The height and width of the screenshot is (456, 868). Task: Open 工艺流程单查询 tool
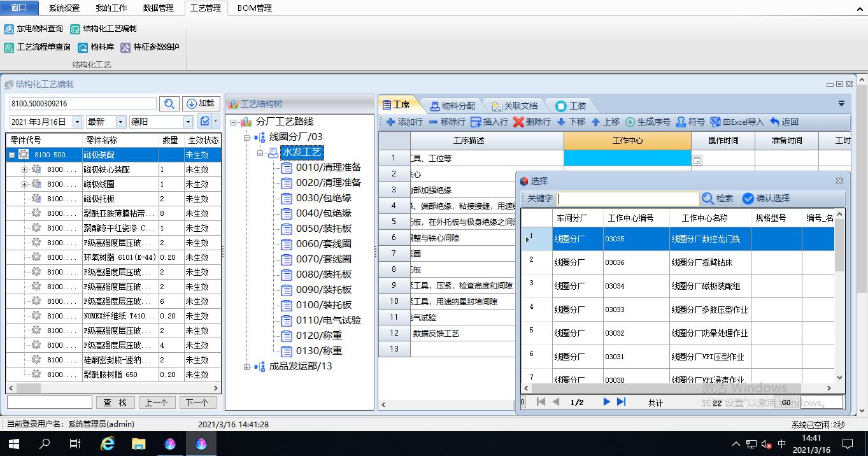37,47
